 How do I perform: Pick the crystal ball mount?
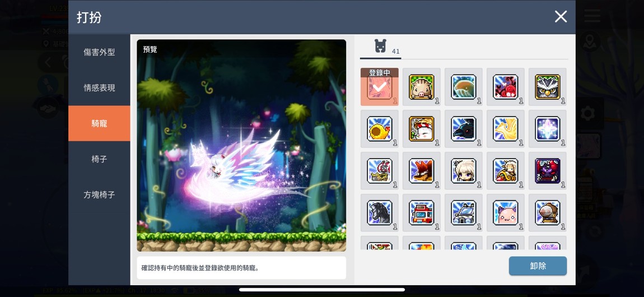click(x=548, y=213)
